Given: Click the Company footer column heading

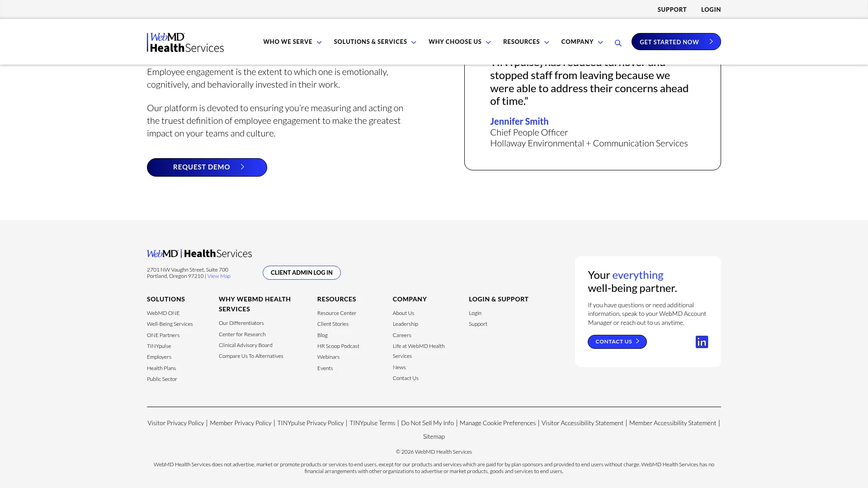Looking at the screenshot, I should coord(410,299).
